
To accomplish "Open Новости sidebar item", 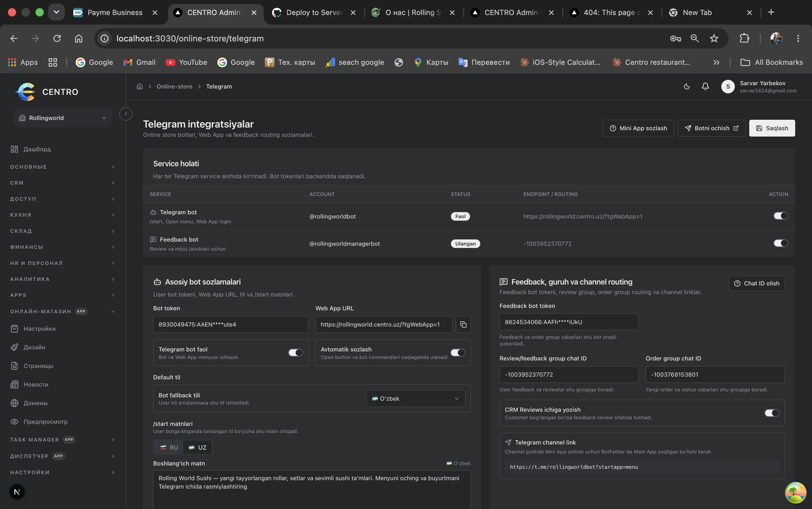I will click(x=36, y=384).
